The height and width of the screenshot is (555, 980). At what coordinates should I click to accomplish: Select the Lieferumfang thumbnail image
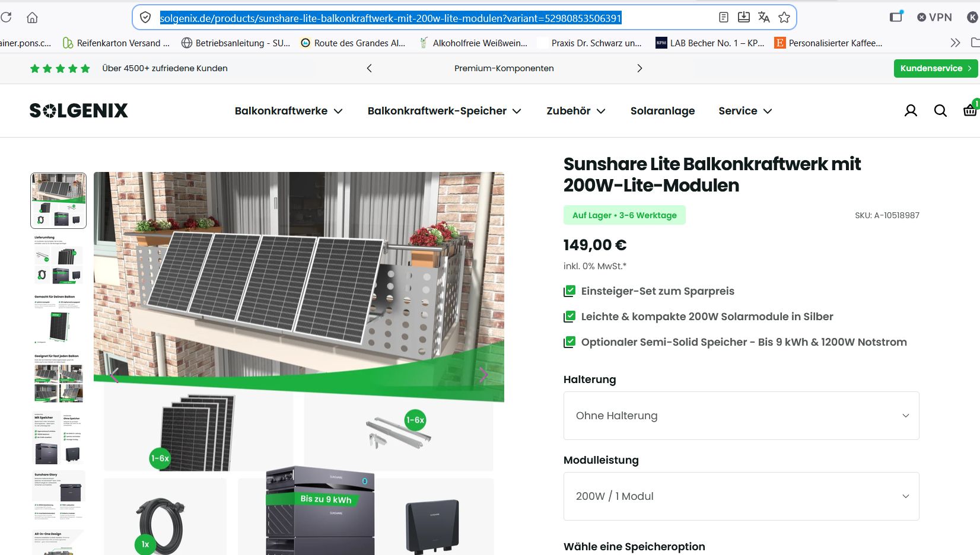coord(58,260)
